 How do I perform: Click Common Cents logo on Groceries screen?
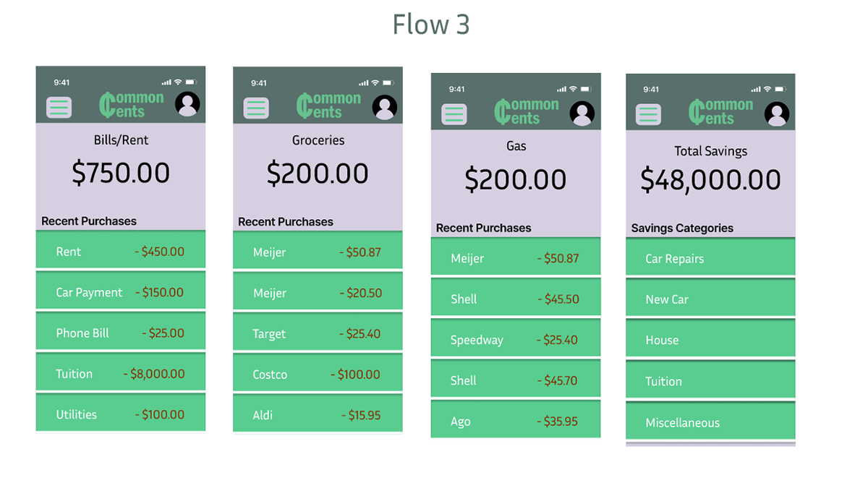point(328,106)
